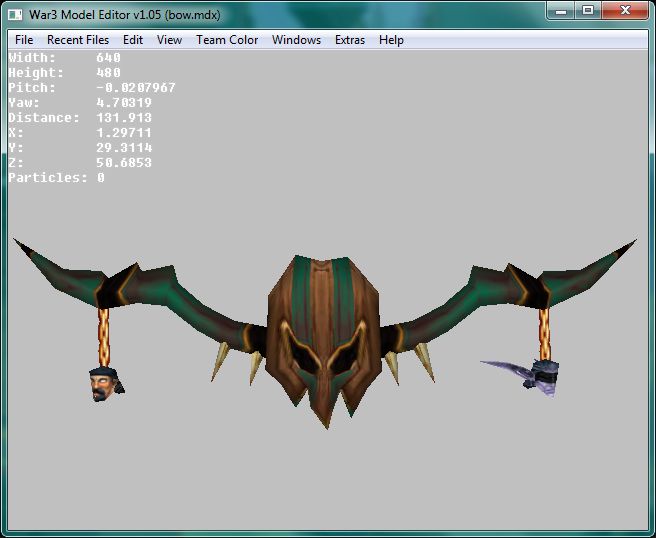Image resolution: width=656 pixels, height=538 pixels.
Task: Click the Particles: 0 readout
Action: click(x=56, y=178)
